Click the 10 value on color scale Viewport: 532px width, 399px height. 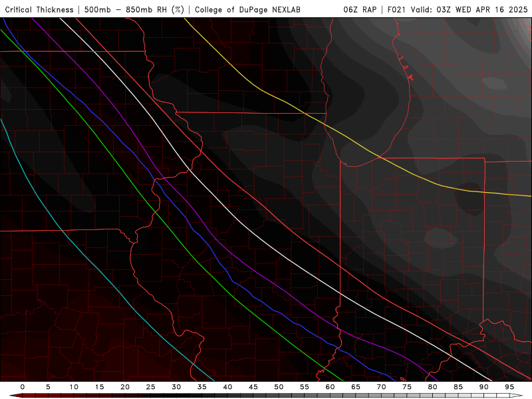[x=74, y=387]
